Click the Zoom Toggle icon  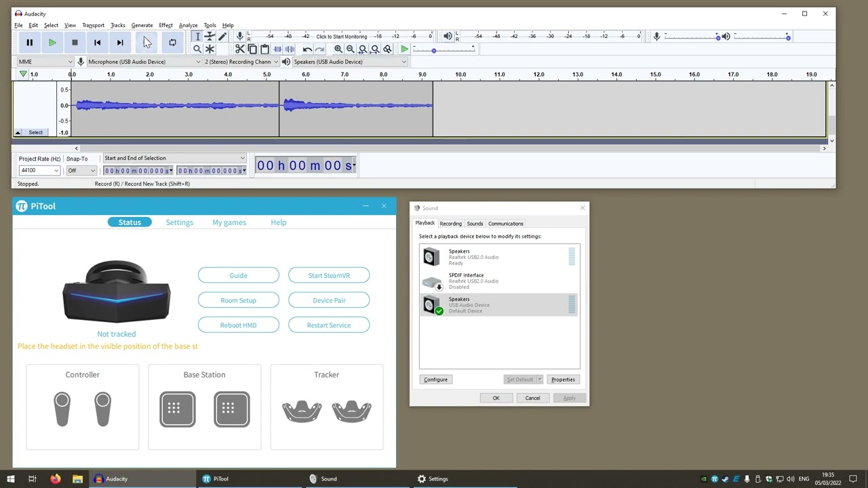387,49
